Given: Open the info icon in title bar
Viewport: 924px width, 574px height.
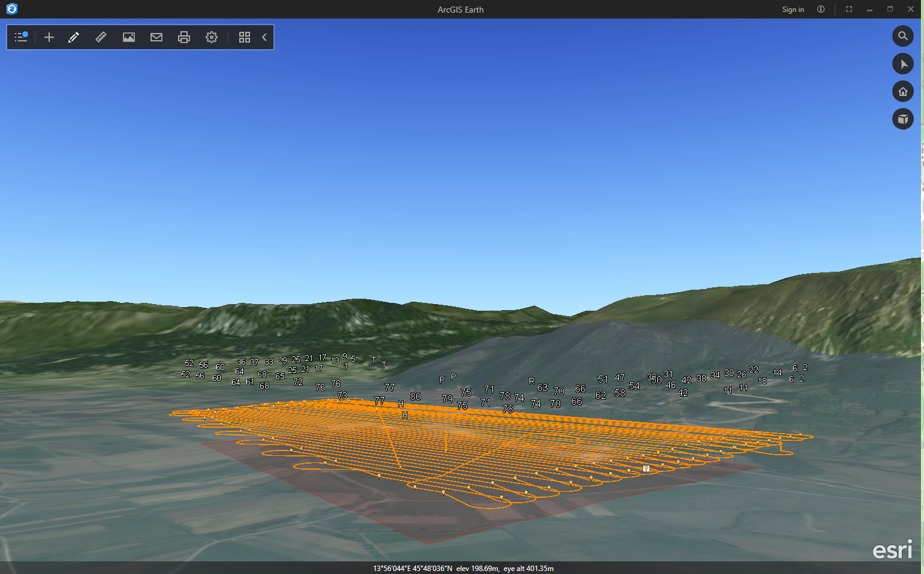Looking at the screenshot, I should coord(821,9).
